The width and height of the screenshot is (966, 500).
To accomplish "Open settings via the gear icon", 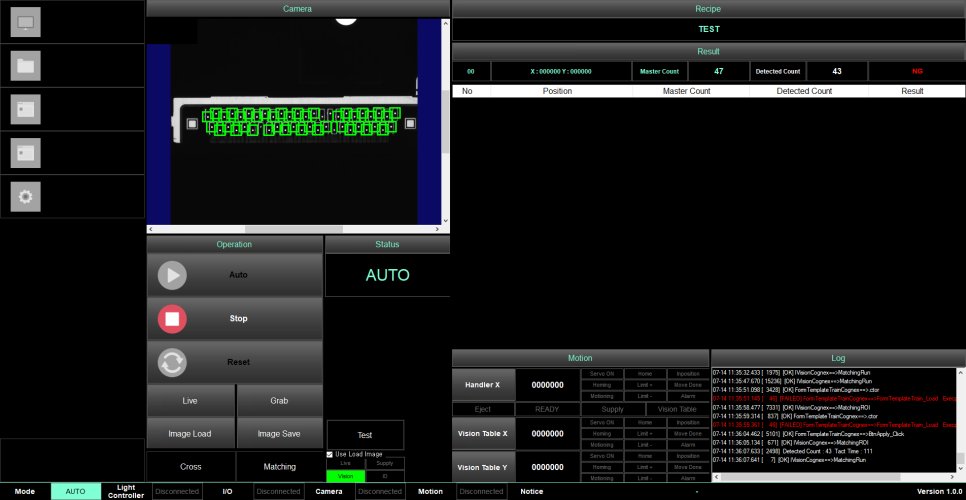I will pyautogui.click(x=26, y=197).
